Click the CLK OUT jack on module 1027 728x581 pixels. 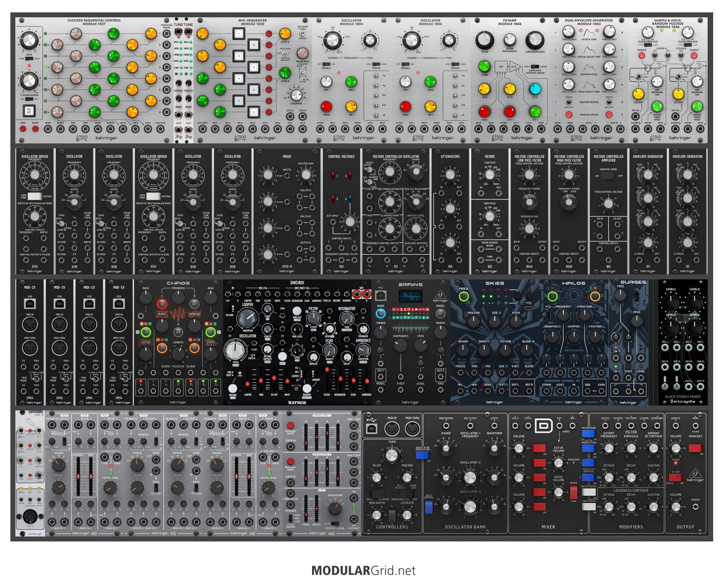click(x=161, y=129)
